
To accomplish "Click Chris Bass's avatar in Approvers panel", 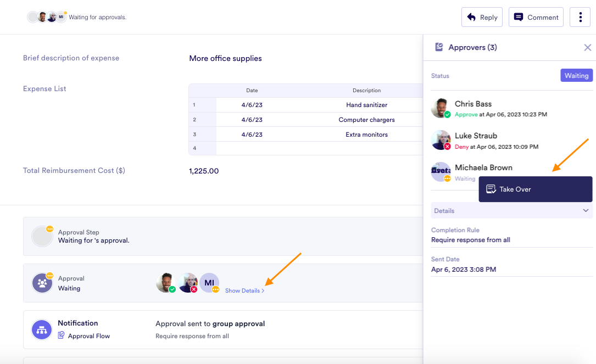I will click(x=441, y=108).
